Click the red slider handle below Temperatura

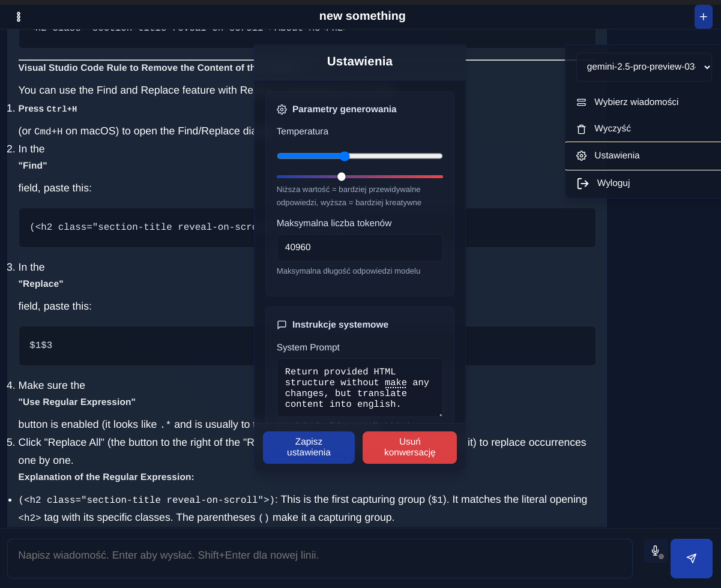[342, 176]
